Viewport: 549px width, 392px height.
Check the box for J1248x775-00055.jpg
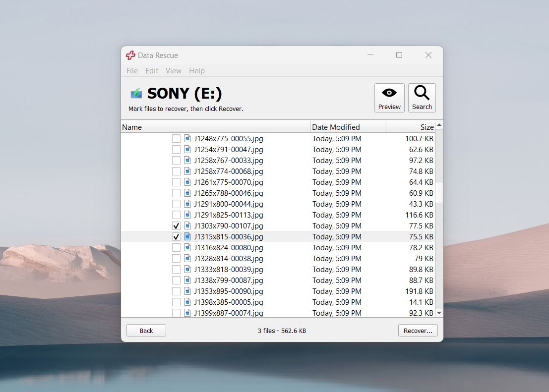point(176,139)
